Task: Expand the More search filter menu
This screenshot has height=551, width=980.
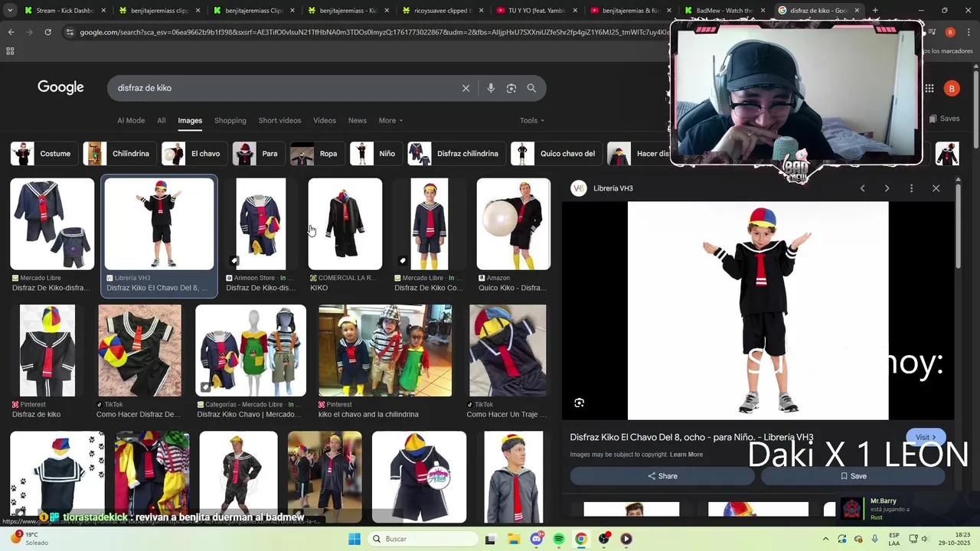Action: pos(390,120)
